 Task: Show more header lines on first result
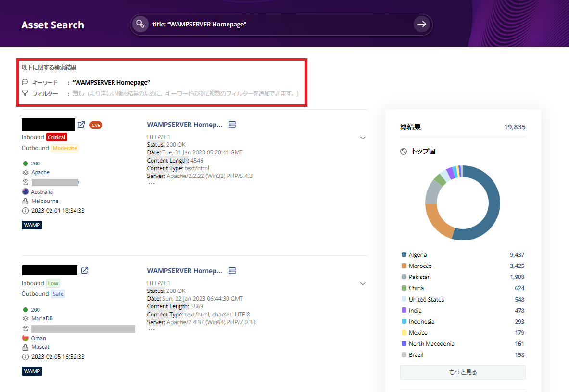[152, 184]
